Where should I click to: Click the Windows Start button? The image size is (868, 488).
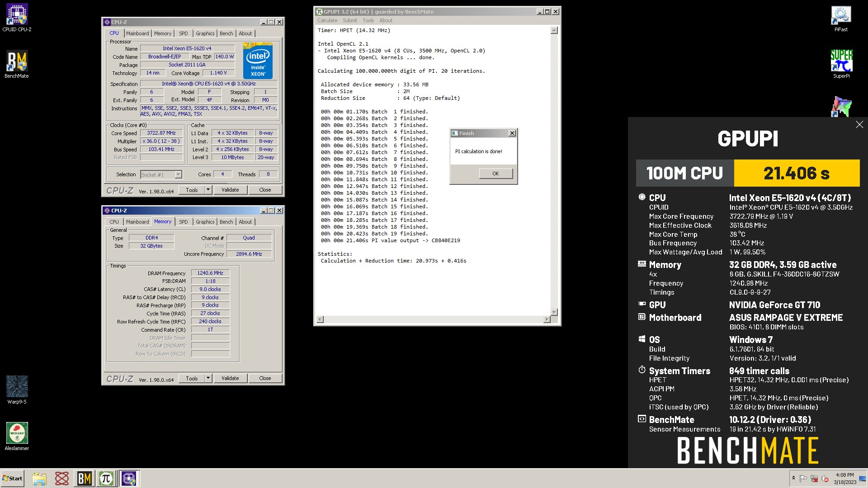pyautogui.click(x=12, y=479)
